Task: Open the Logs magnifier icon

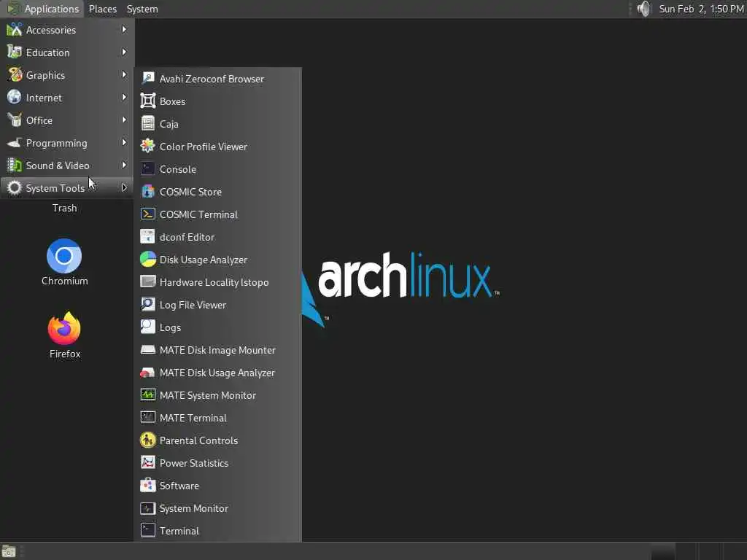Action: [147, 327]
